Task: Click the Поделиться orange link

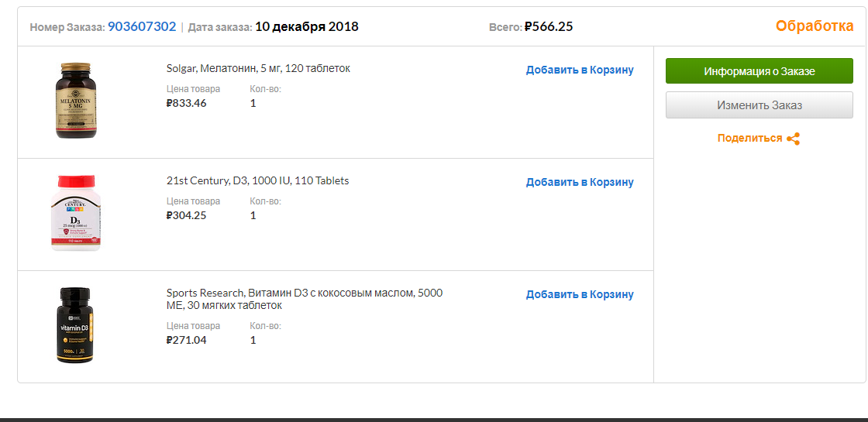Action: 749,139
